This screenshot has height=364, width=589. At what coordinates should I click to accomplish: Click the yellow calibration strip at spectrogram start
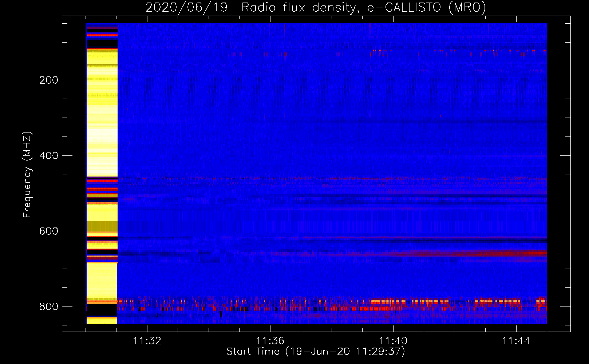point(102,174)
